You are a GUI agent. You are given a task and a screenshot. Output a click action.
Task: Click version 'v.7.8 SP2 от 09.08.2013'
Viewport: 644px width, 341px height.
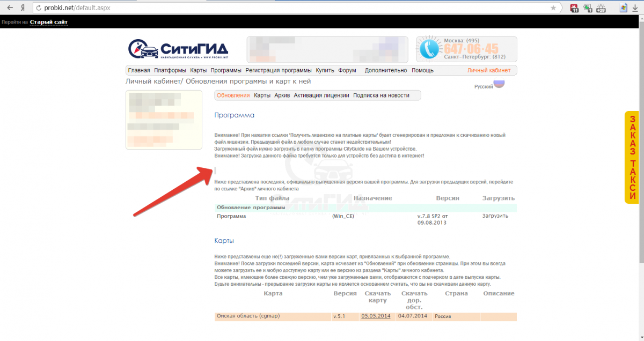click(x=432, y=219)
